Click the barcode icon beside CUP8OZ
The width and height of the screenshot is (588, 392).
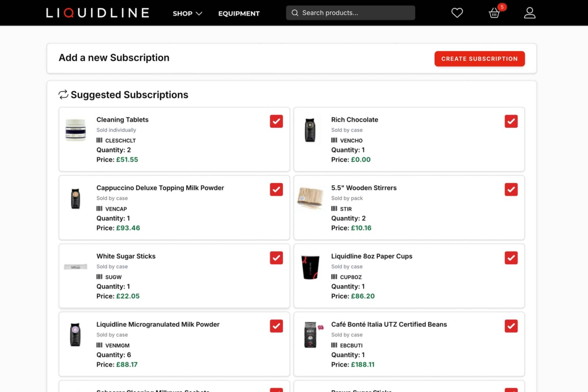pyautogui.click(x=335, y=276)
